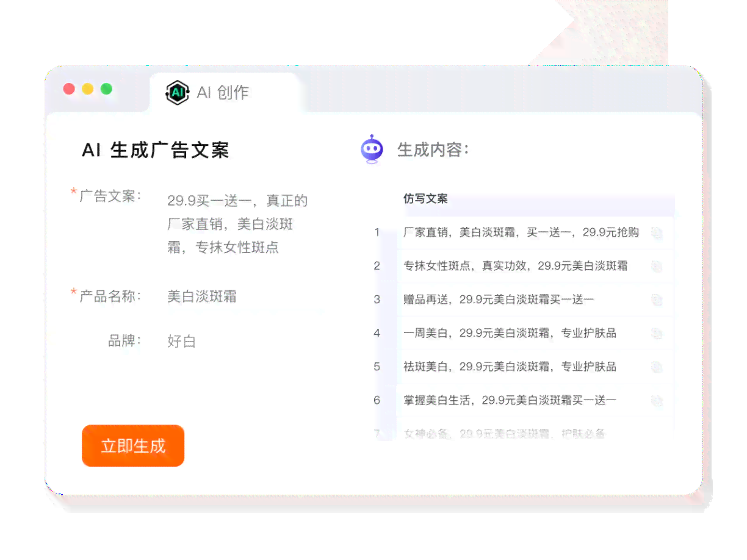Select text 掌握美白生活，29.9元美白淡斑霜买一送一

point(510,400)
